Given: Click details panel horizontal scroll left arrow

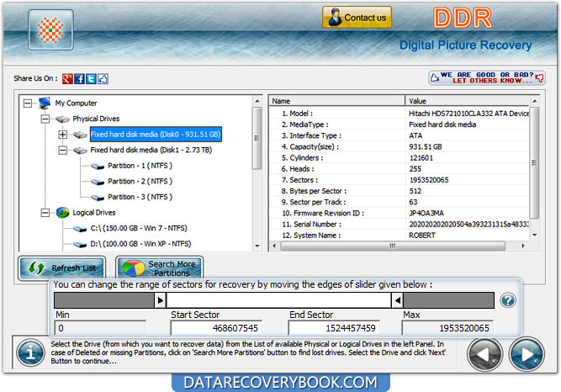Looking at the screenshot, I should coord(274,246).
